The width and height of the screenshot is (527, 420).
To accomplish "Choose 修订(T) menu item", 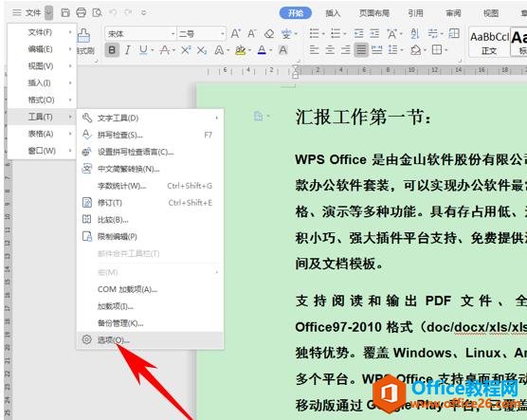I will click(151, 203).
